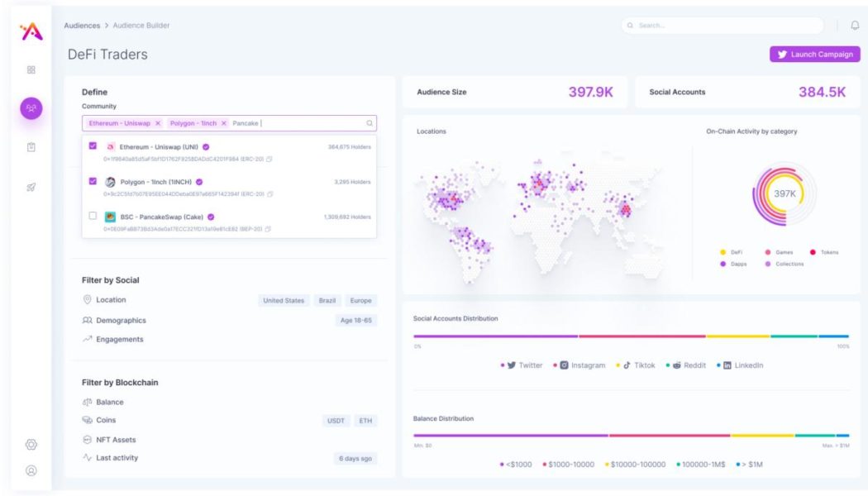
Task: Click the clipboard icon in sidebar
Action: click(31, 147)
